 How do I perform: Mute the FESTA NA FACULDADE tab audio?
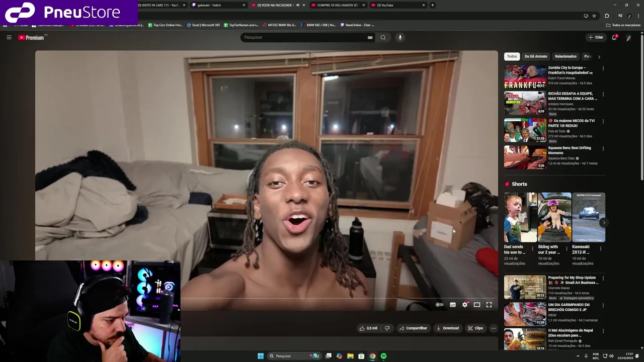pyautogui.click(x=297, y=5)
